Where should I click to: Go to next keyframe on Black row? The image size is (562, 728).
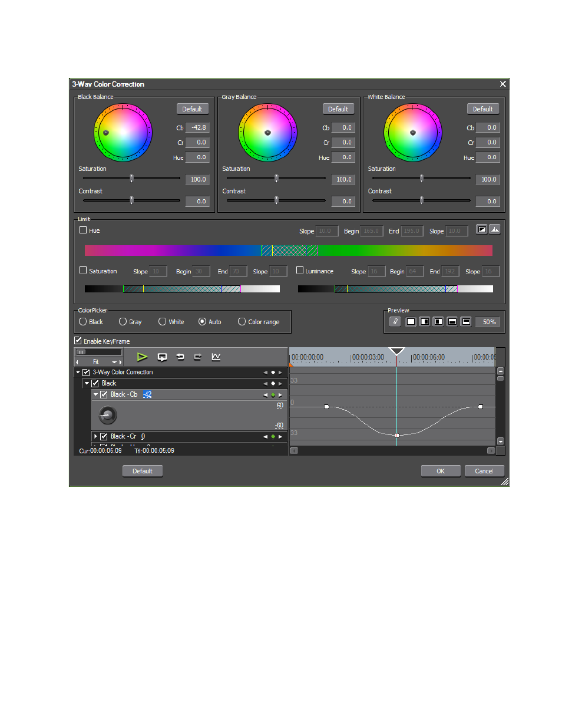280,384
